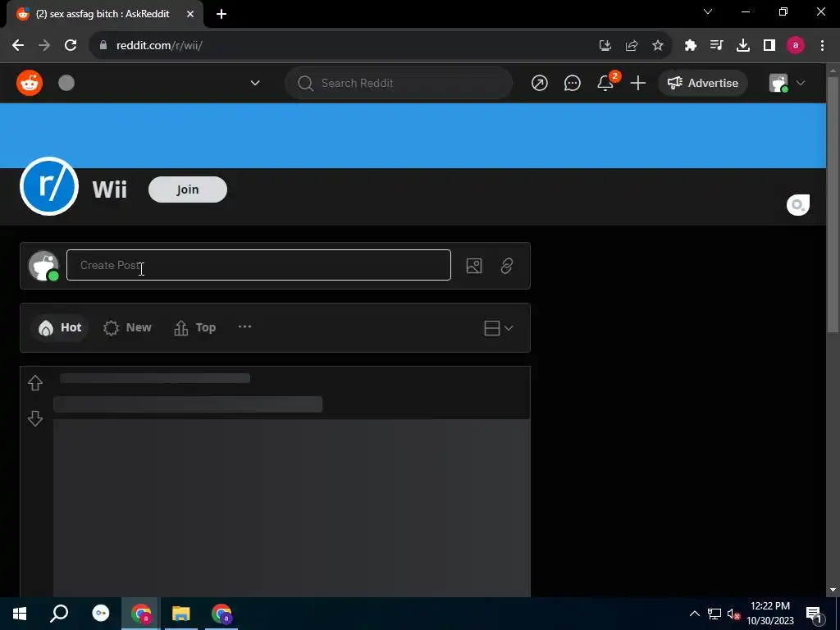
Task: Bookmark this tab star icon
Action: [x=658, y=46]
